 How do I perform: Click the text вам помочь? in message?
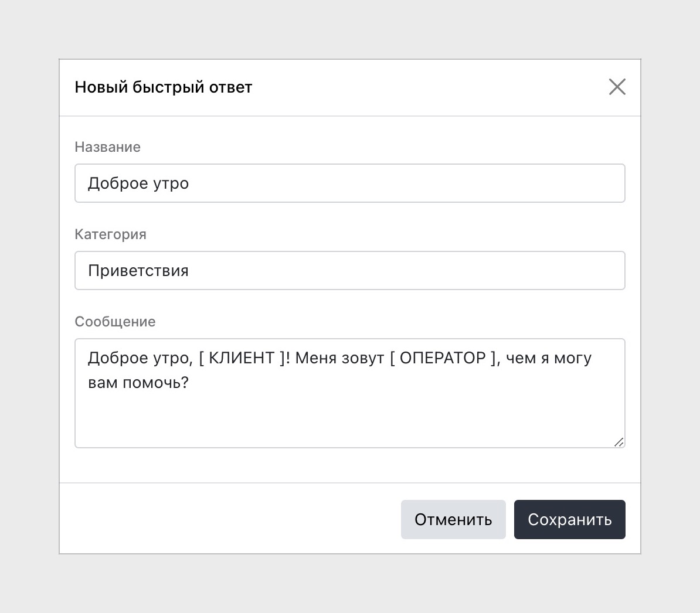[138, 382]
